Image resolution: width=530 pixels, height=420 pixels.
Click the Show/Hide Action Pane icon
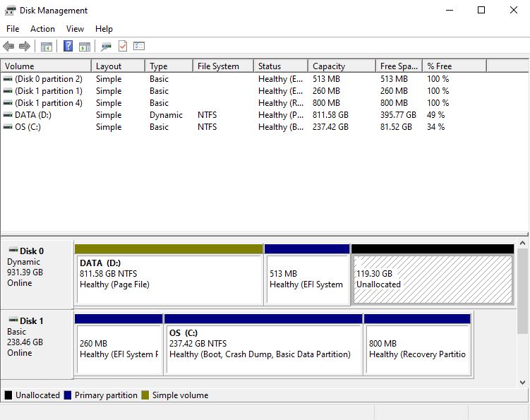[85, 47]
